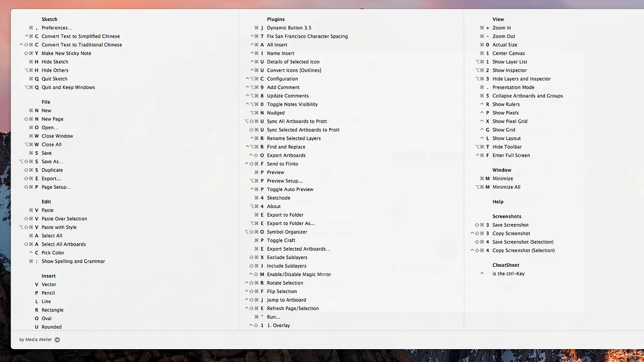This screenshot has width=644, height=362.
Task: Select Make New Sticky Note
Action: [66, 53]
